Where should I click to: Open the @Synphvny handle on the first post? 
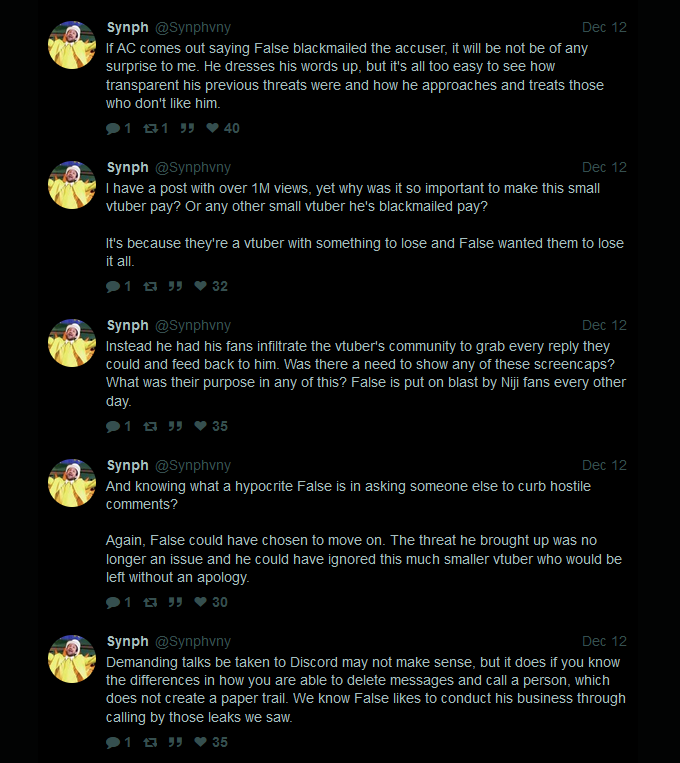pos(193,28)
